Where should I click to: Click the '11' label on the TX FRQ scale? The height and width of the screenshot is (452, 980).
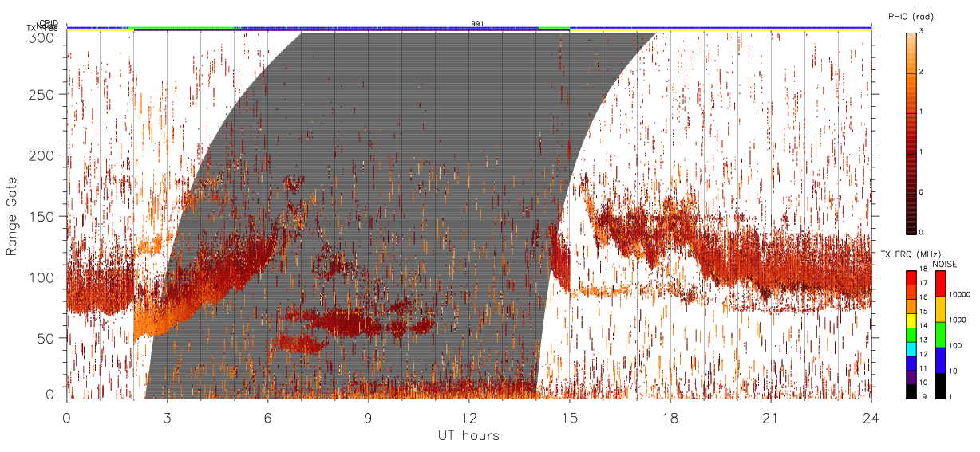pyautogui.click(x=923, y=368)
